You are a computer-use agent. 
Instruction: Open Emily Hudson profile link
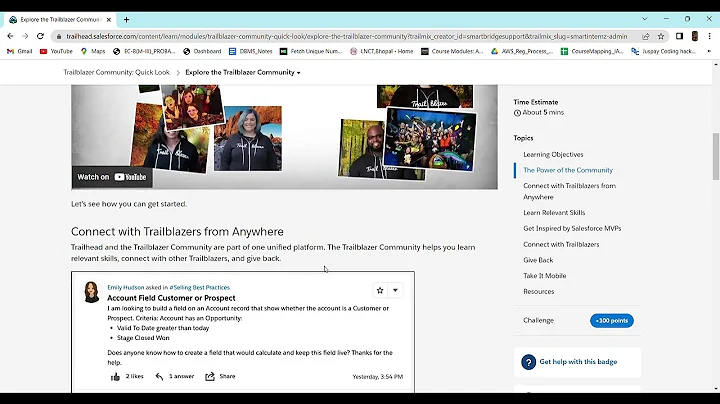point(125,287)
